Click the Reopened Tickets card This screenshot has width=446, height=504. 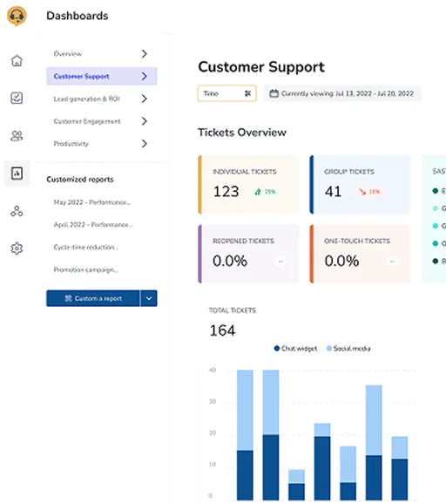248,254
